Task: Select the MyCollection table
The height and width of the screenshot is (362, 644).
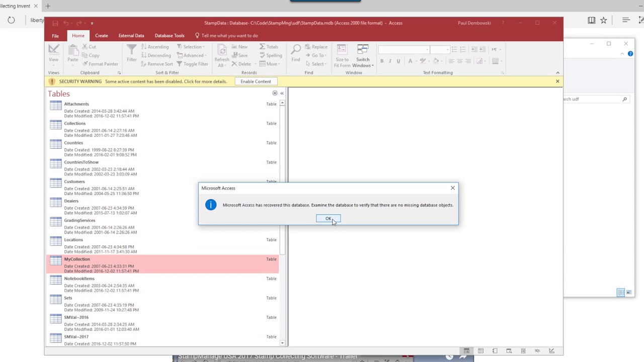Action: click(x=162, y=265)
